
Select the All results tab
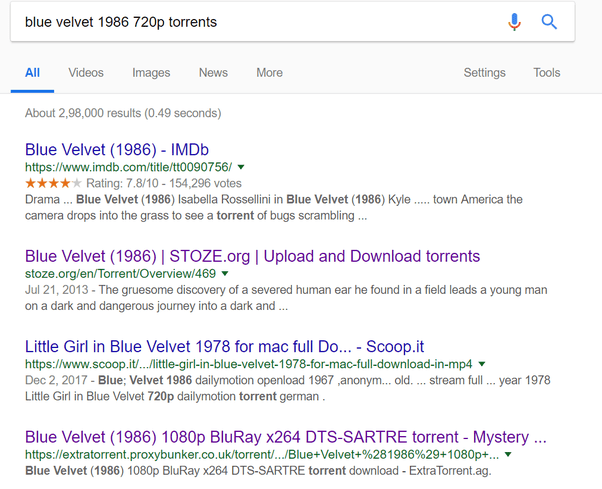pos(32,73)
